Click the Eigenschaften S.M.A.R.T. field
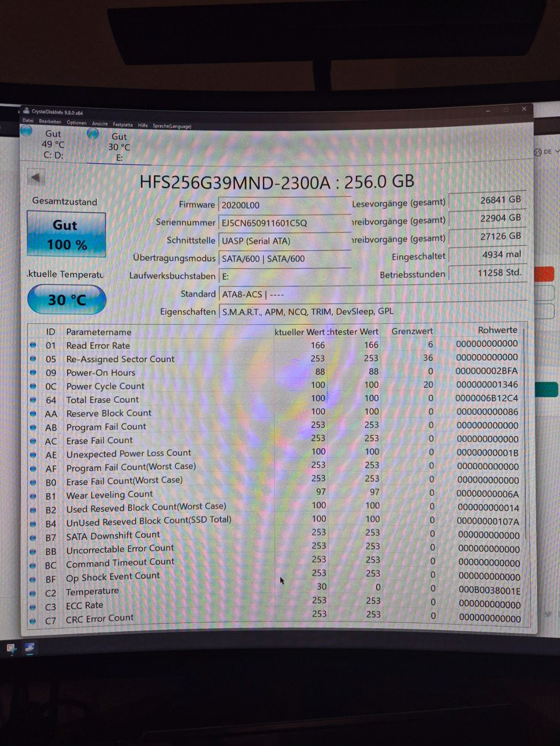This screenshot has width=560, height=746. pos(373,312)
